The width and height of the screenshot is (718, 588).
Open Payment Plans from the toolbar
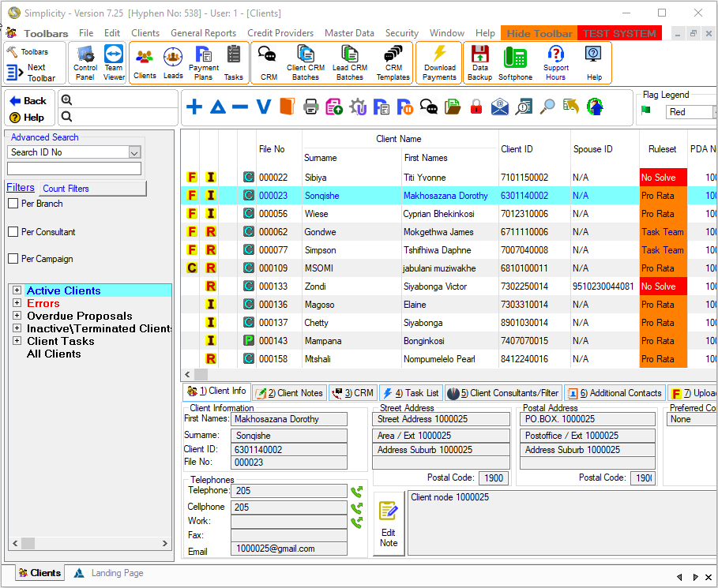click(x=204, y=62)
